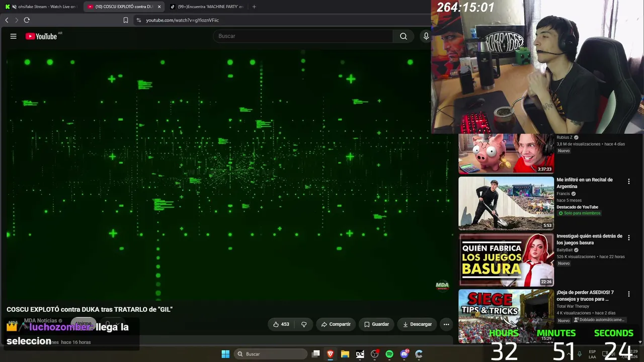Save video with the Guardar button

376,324
